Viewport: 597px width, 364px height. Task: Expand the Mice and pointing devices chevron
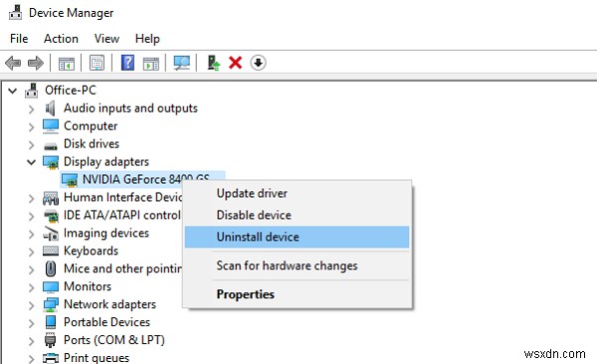pyautogui.click(x=32, y=270)
